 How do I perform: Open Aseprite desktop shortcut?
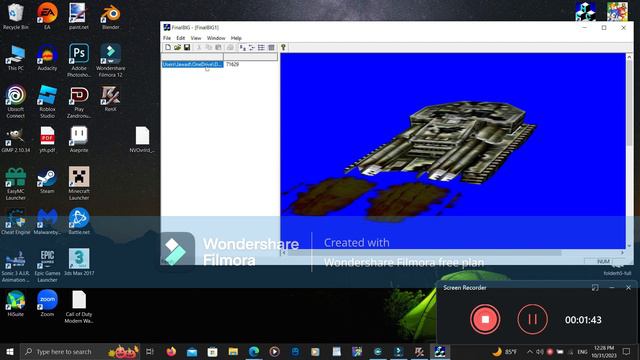tap(79, 139)
